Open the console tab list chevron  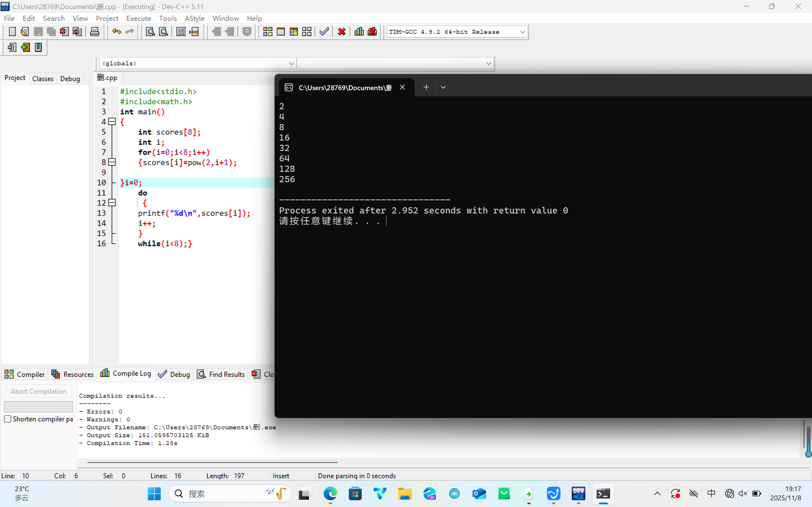[443, 88]
